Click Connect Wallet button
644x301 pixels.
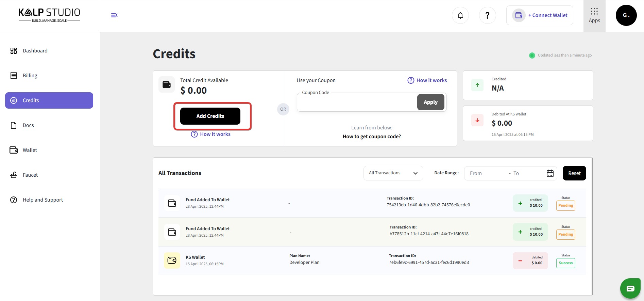(540, 15)
